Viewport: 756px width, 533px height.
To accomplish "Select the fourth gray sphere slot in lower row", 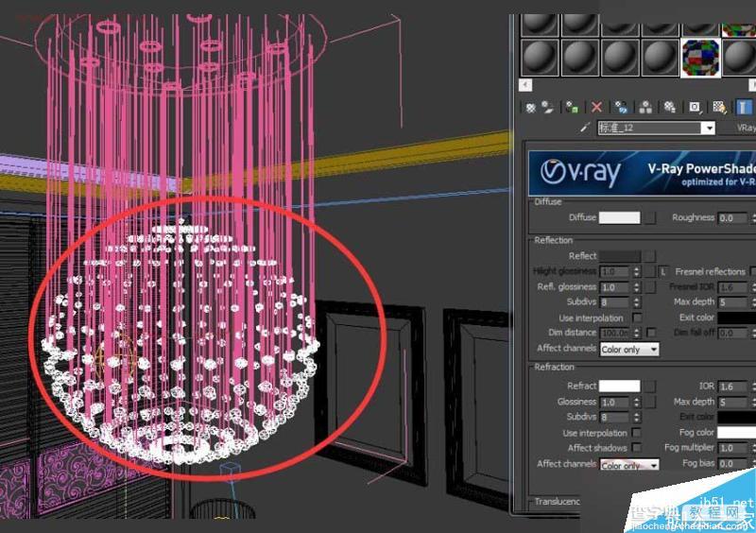I will point(660,59).
